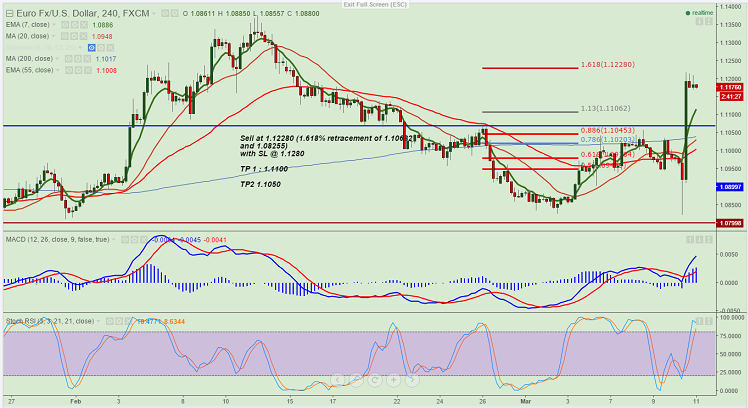Image resolution: width=748 pixels, height=408 pixels.
Task: Open the MACD indicator dropdown arrow
Action: [114, 240]
